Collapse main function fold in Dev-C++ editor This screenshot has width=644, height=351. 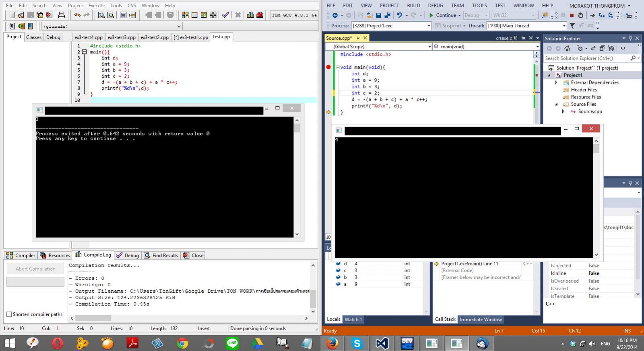pos(84,52)
